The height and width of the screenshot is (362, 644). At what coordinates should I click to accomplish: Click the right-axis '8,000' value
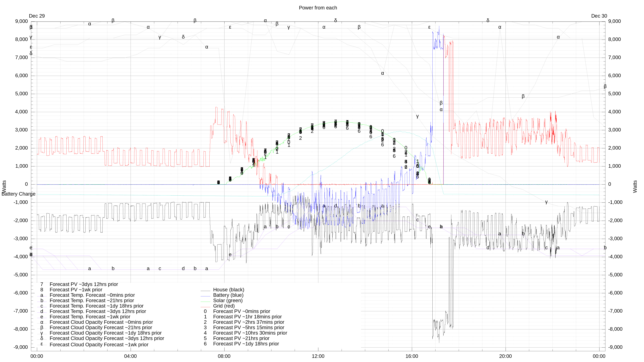point(614,39)
